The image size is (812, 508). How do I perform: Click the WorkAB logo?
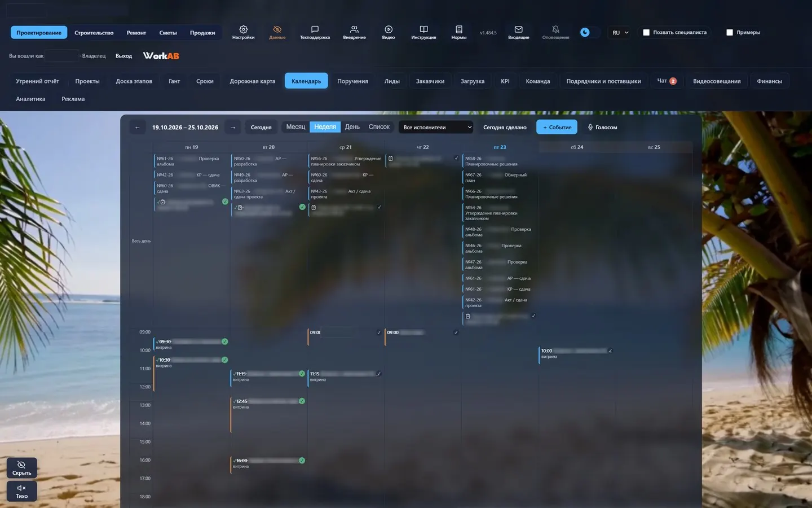point(161,56)
